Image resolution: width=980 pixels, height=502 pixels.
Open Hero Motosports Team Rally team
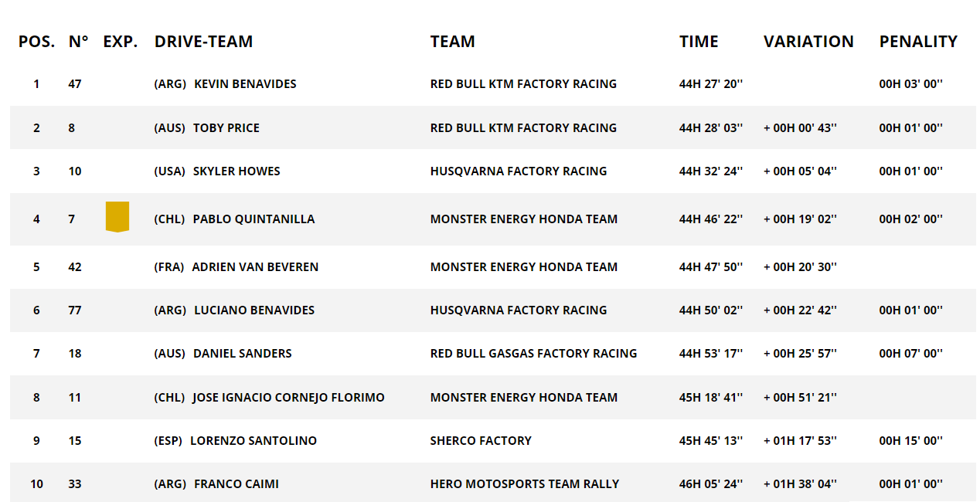tap(525, 483)
